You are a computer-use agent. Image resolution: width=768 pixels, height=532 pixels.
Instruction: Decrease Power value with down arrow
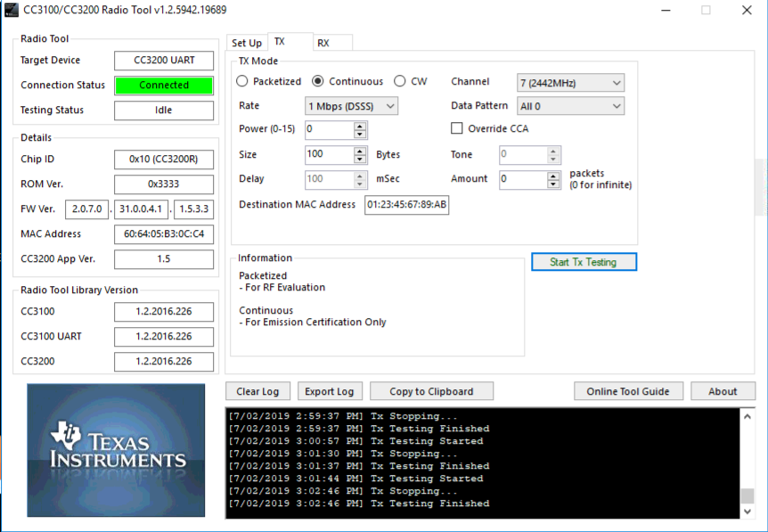tap(360, 135)
